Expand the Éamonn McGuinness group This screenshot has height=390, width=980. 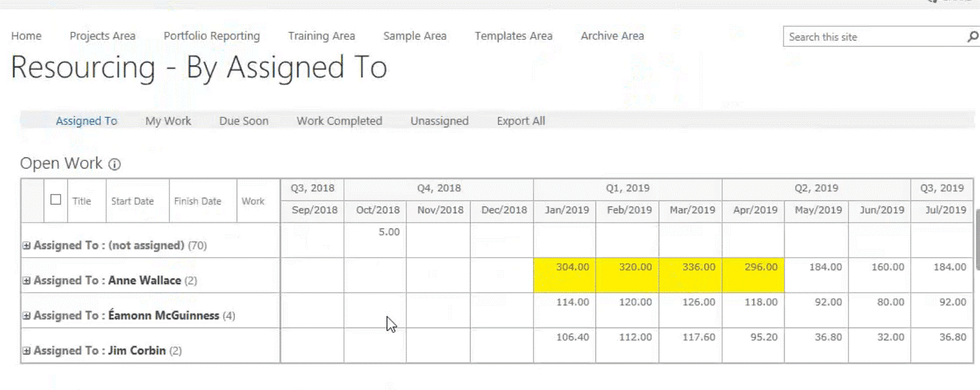coord(26,316)
